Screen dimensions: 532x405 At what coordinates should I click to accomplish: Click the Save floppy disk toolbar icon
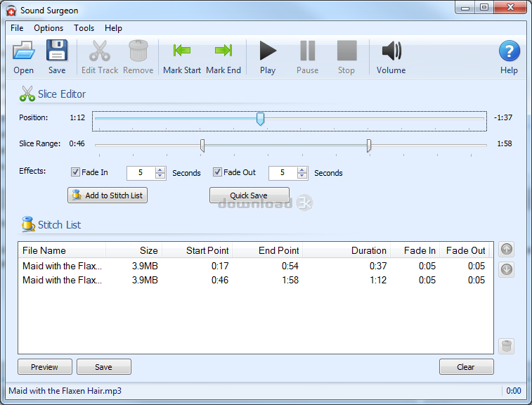pos(57,57)
